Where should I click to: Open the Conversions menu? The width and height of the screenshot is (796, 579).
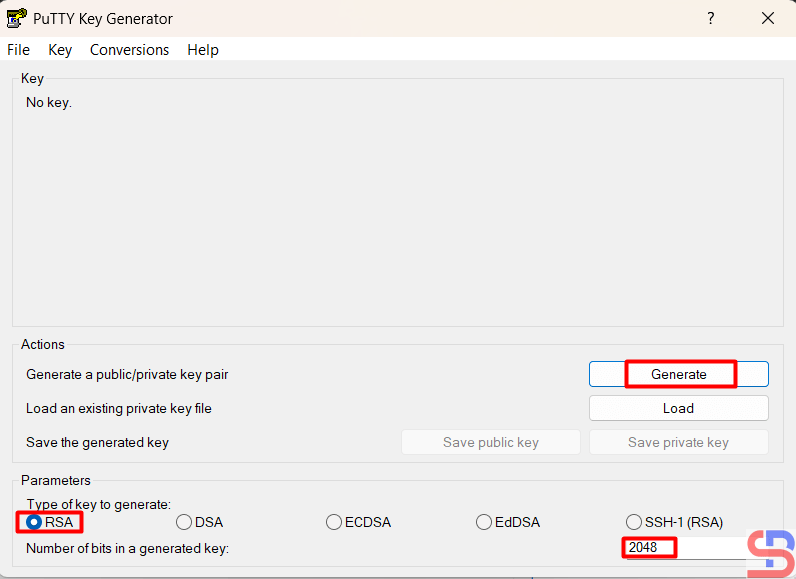[x=129, y=50]
